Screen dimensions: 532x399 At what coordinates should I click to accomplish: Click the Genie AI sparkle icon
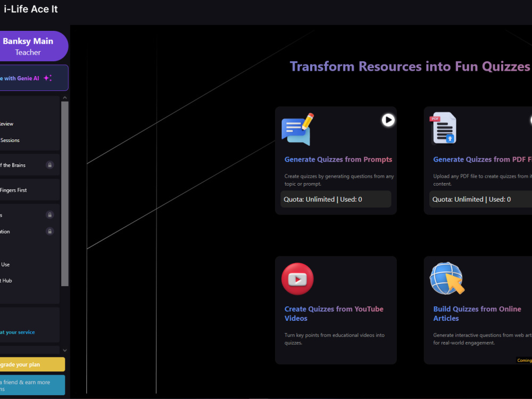click(47, 78)
